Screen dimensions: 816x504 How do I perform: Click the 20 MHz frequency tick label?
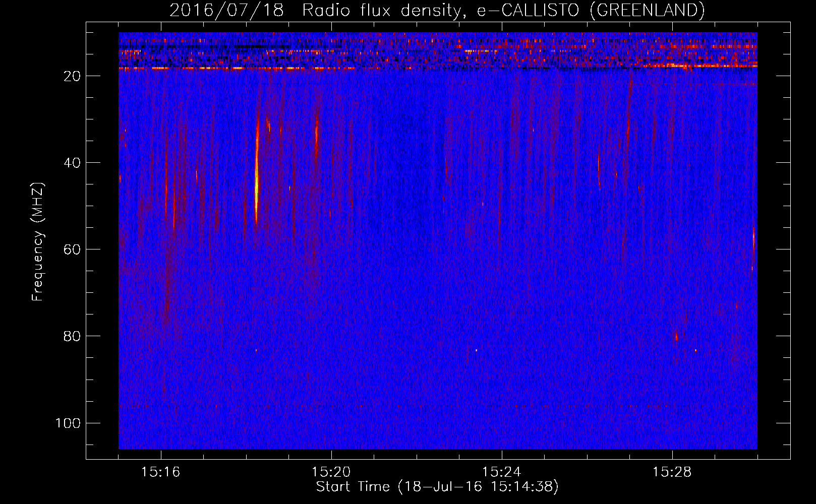pyautogui.click(x=72, y=76)
